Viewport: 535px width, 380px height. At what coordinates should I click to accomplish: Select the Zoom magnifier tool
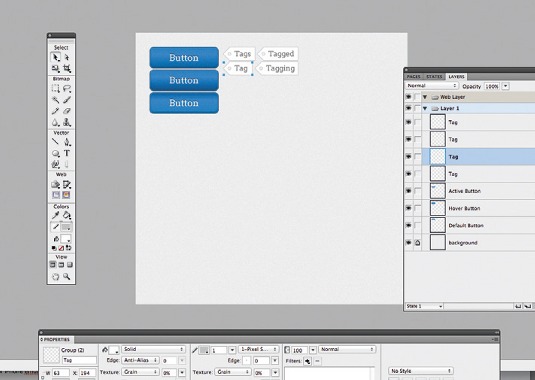click(x=67, y=276)
